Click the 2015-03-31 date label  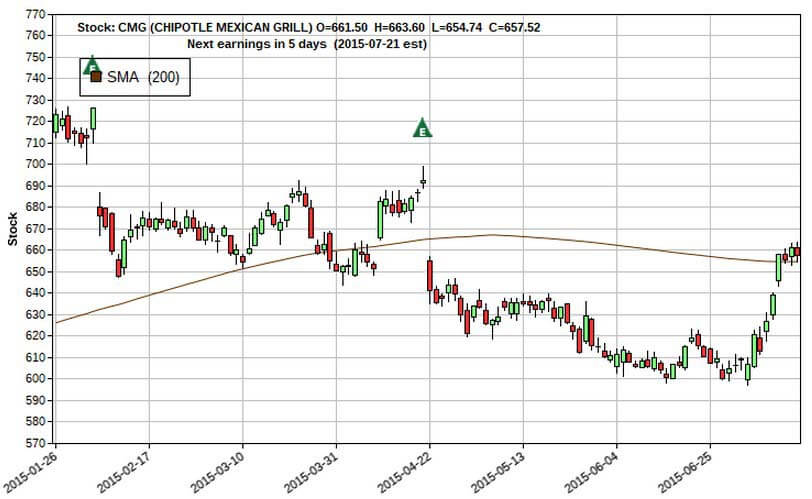pyautogui.click(x=311, y=471)
